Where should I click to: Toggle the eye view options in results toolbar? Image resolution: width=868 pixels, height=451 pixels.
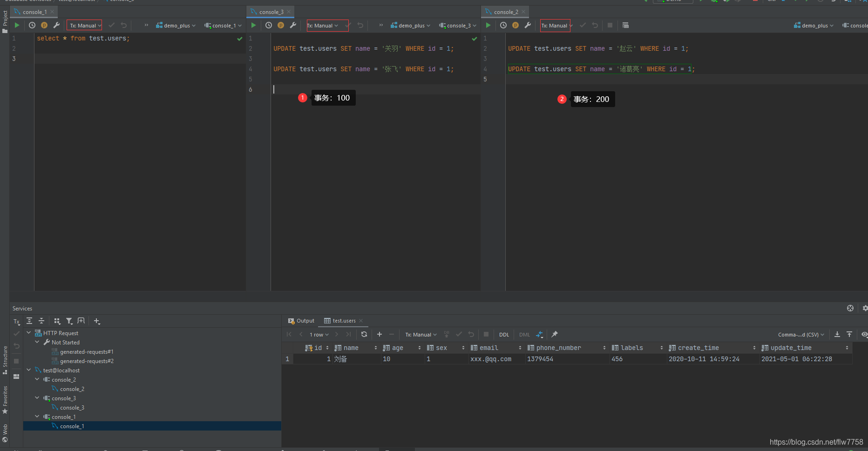coord(864,334)
